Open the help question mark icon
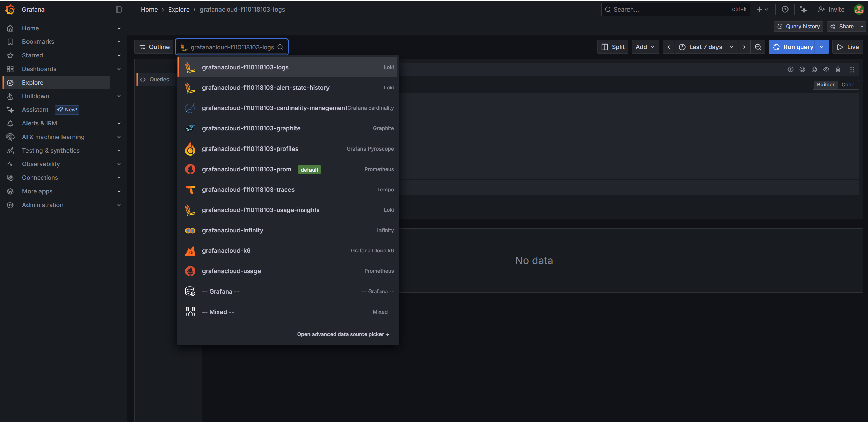This screenshot has height=422, width=868. pos(785,10)
